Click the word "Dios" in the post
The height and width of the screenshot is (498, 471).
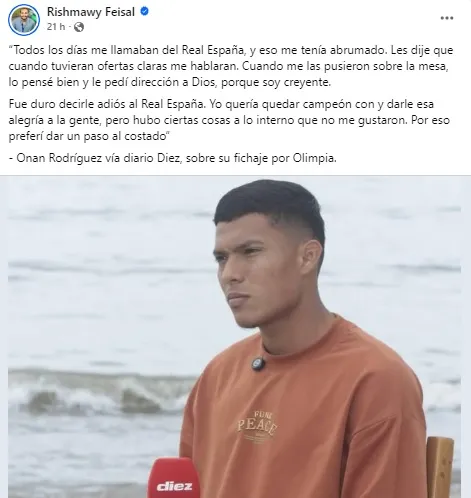[x=203, y=82]
